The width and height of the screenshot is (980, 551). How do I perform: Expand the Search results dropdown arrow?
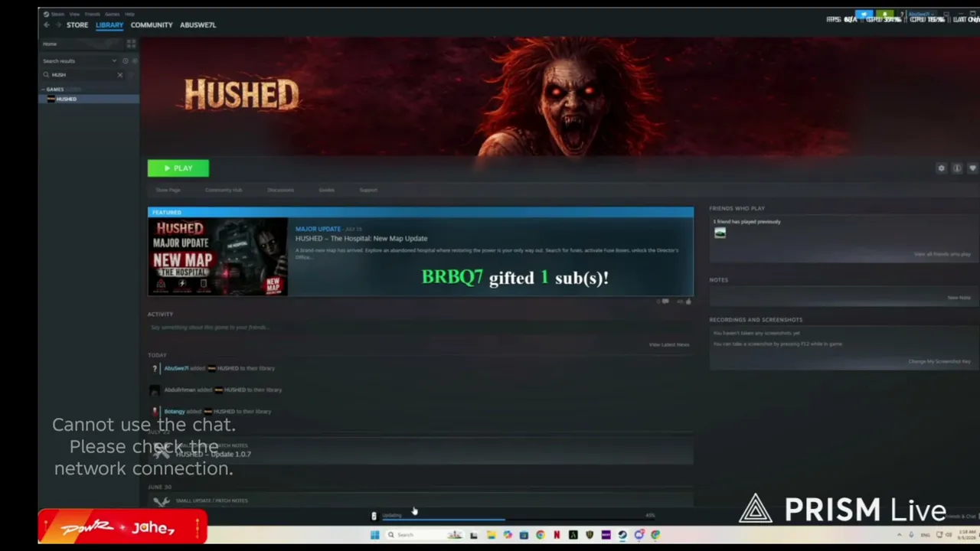click(x=114, y=60)
